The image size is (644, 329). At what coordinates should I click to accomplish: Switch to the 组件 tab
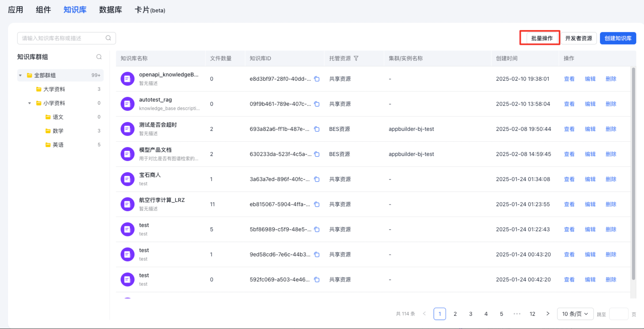tap(43, 10)
